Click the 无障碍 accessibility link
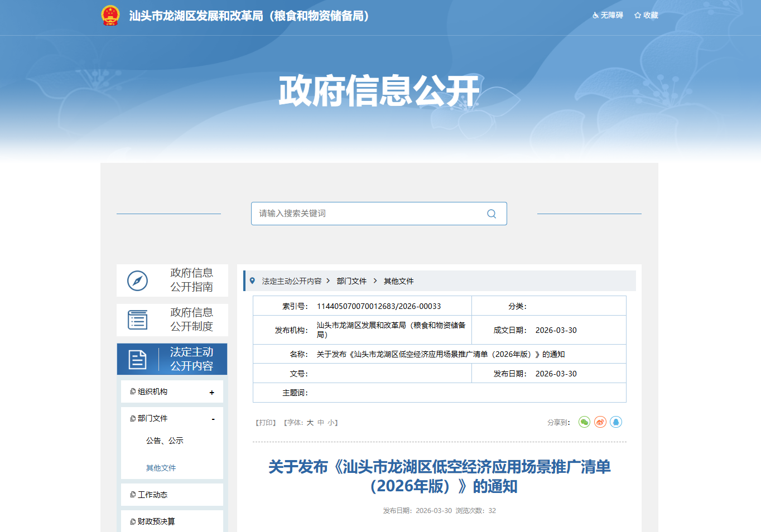This screenshot has width=761, height=532. (608, 16)
